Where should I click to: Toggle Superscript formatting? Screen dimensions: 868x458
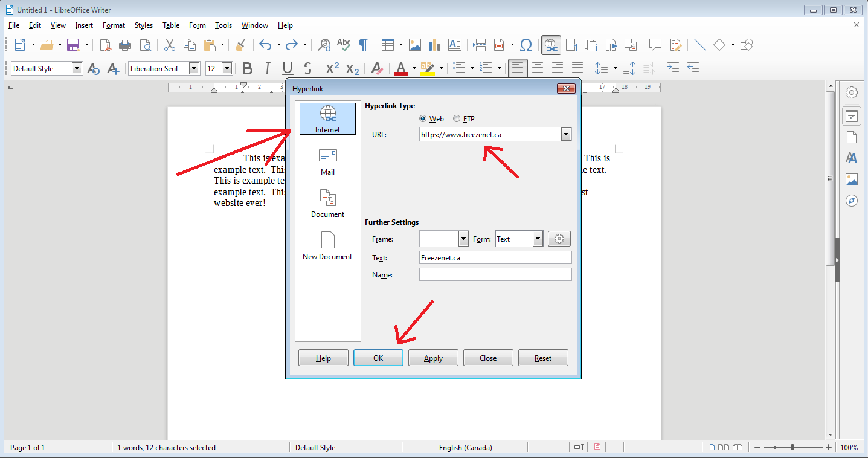click(x=332, y=68)
